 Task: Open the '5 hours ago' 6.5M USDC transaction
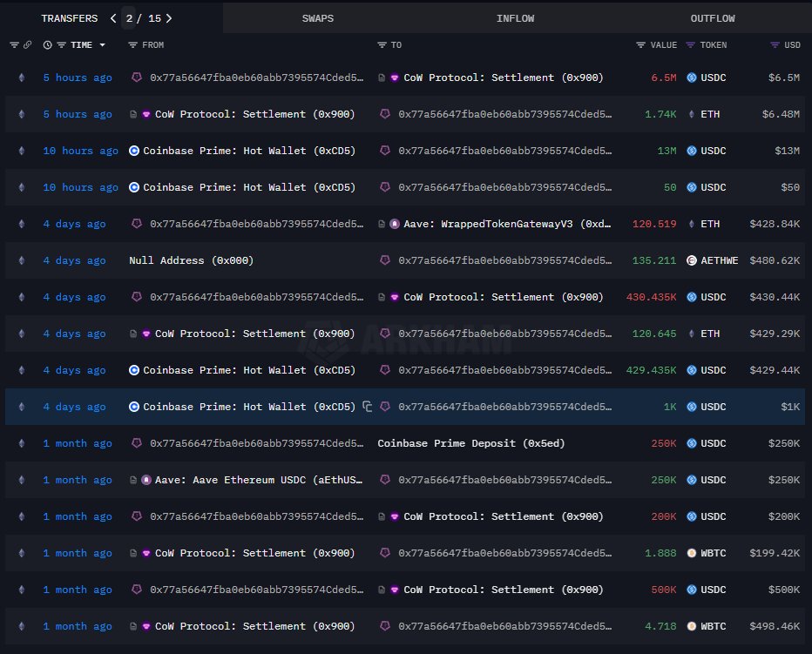(x=78, y=78)
